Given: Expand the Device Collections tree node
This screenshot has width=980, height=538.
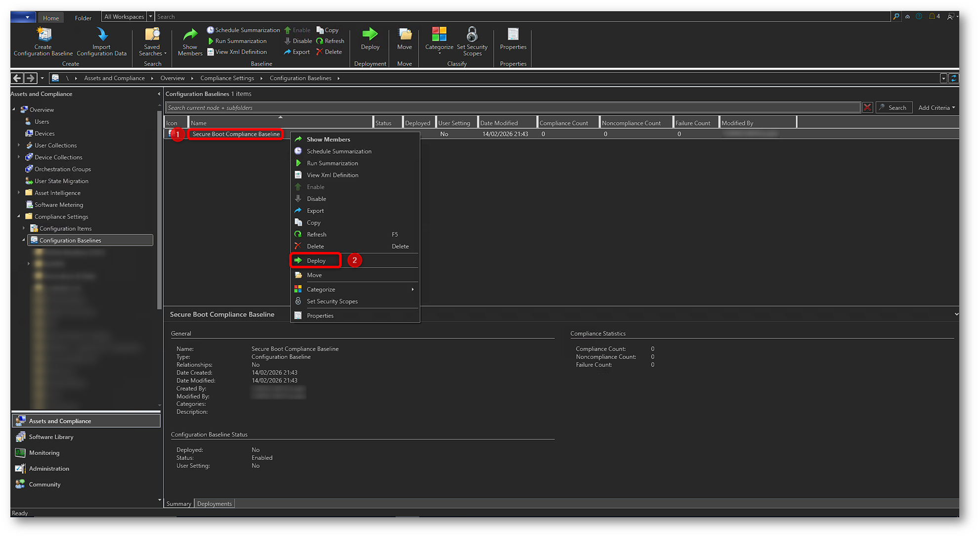Looking at the screenshot, I should (19, 157).
